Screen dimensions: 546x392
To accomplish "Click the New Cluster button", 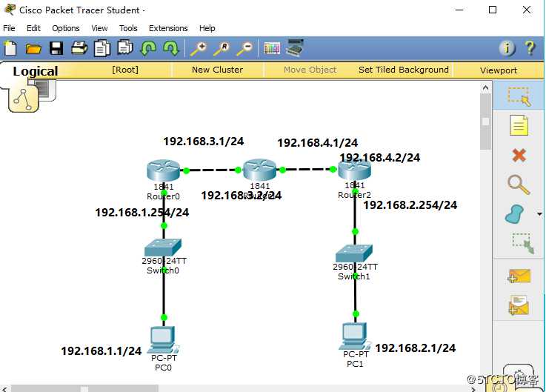I will pyautogui.click(x=218, y=70).
